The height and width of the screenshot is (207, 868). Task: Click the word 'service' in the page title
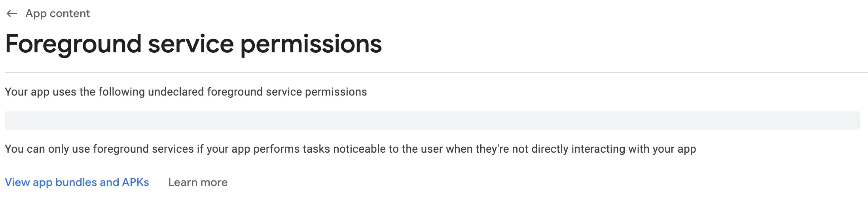pos(191,44)
